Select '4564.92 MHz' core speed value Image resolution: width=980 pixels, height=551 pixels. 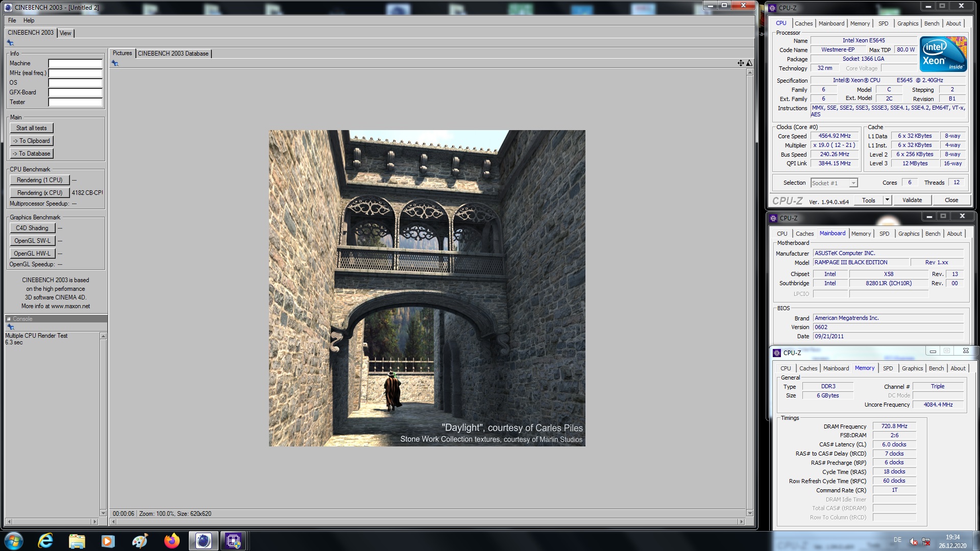pos(835,136)
